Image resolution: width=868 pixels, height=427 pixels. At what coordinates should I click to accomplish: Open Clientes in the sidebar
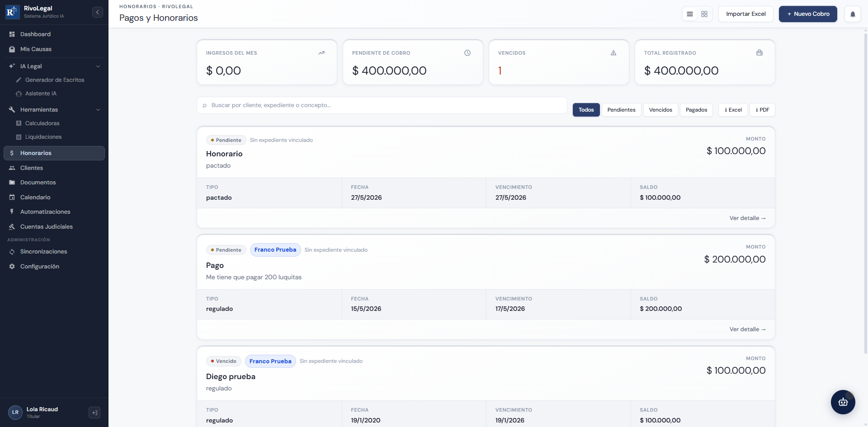tap(54, 168)
